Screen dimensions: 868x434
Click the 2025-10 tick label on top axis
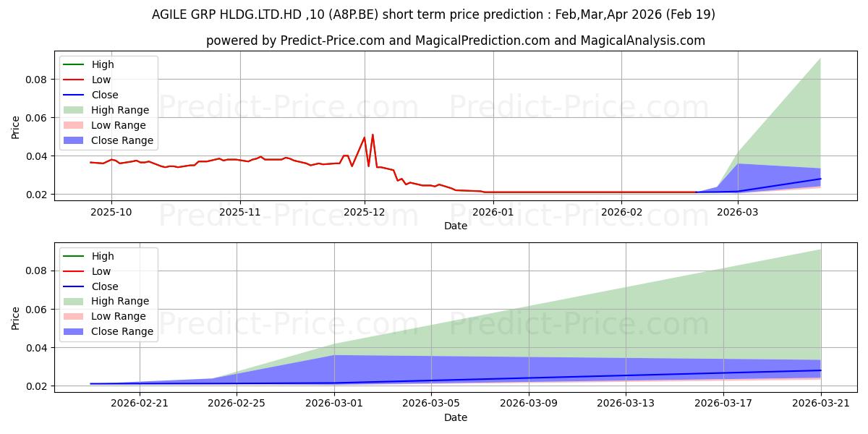tap(111, 212)
